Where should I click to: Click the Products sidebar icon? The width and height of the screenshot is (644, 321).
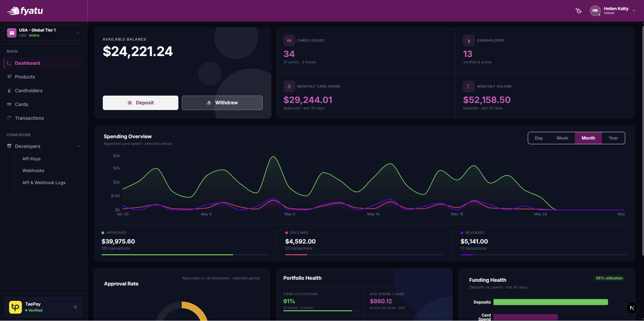pyautogui.click(x=9, y=77)
